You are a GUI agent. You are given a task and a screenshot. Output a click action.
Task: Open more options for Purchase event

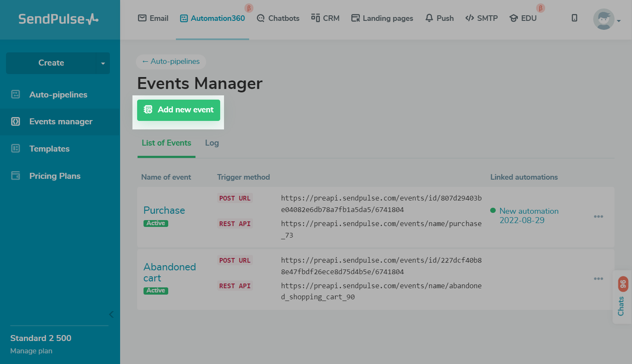pyautogui.click(x=598, y=217)
